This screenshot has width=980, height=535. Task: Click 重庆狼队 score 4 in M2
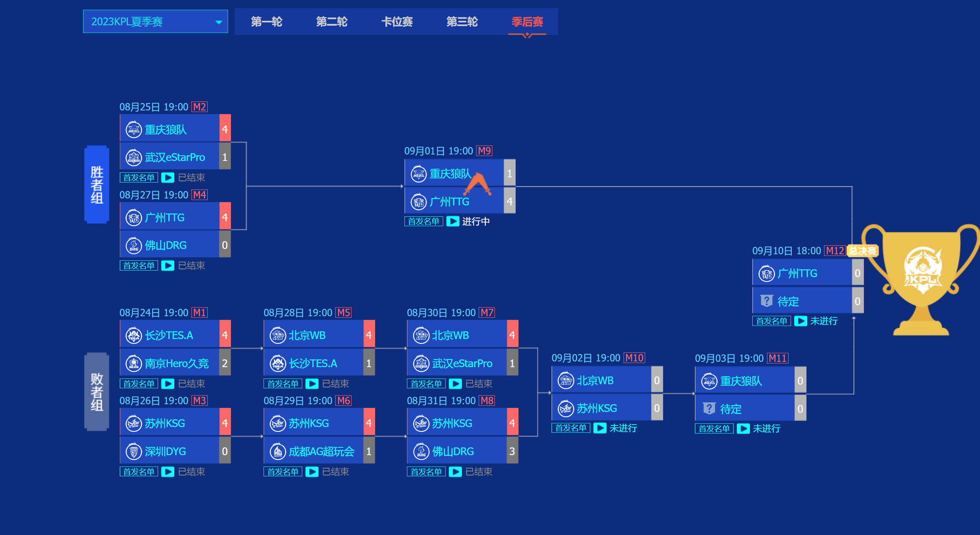225,130
